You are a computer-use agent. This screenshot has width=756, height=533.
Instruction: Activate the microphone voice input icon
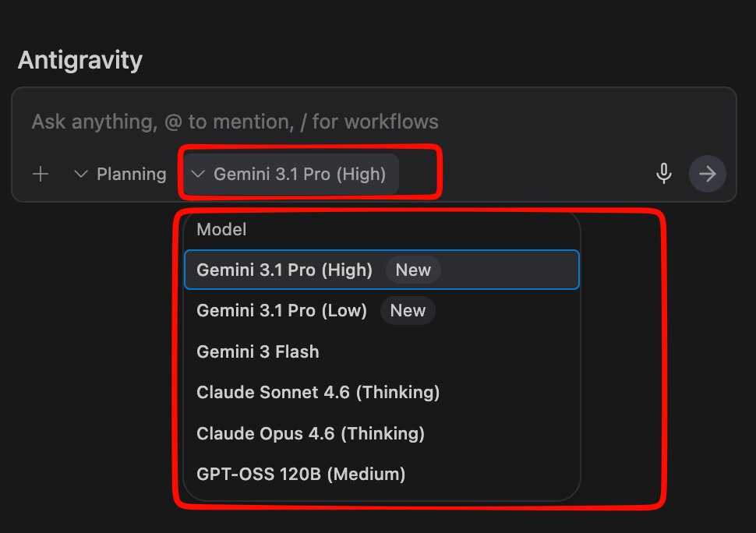click(664, 173)
